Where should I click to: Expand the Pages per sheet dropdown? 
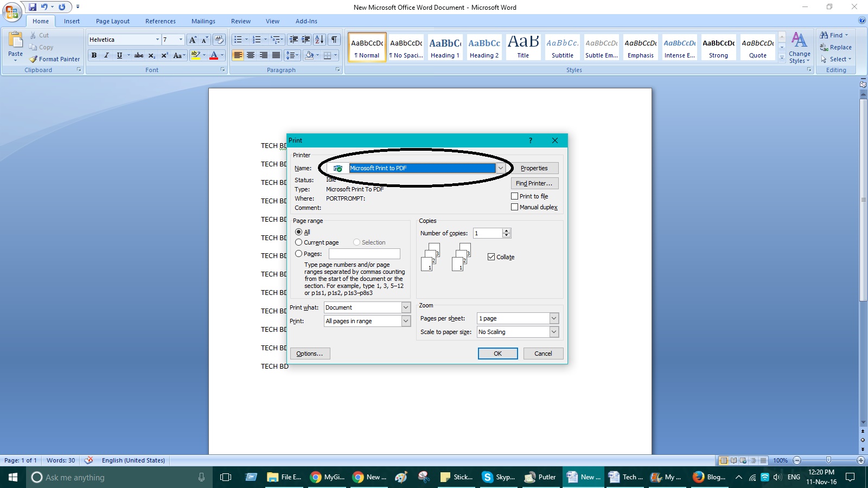554,318
